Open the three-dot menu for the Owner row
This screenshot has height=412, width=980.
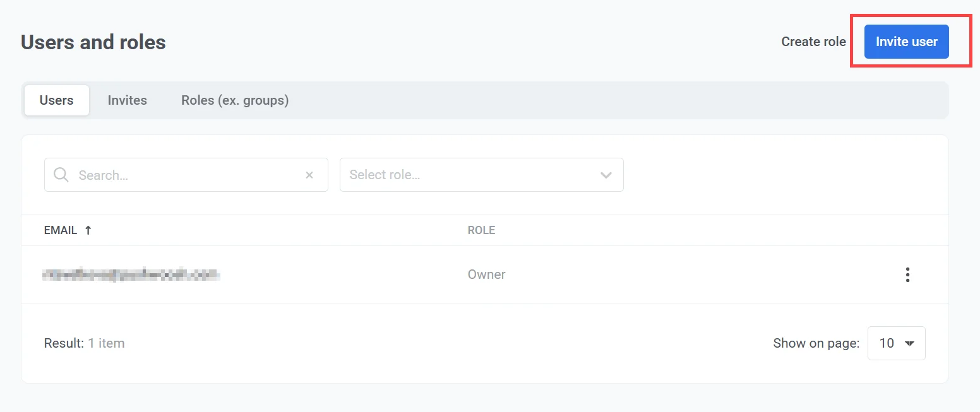[907, 274]
